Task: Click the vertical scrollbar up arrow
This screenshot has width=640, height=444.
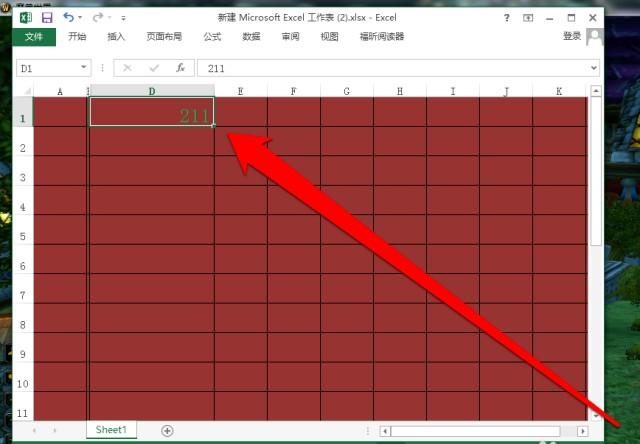Action: 596,91
